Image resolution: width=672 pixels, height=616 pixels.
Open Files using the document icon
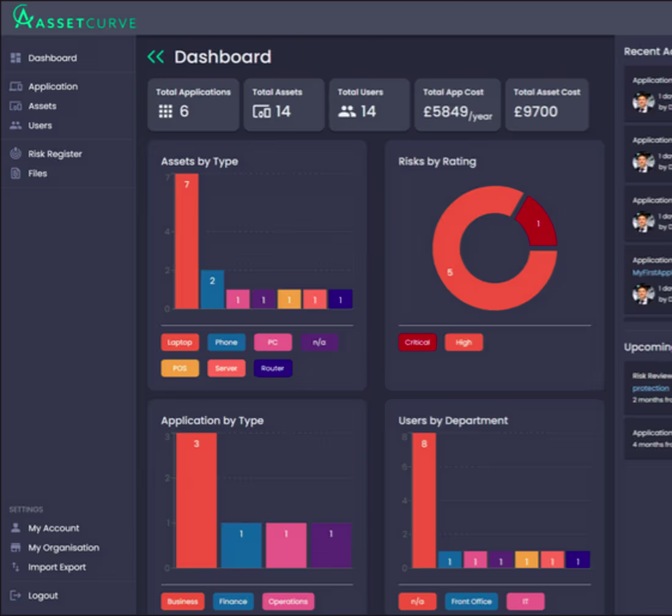[14, 173]
